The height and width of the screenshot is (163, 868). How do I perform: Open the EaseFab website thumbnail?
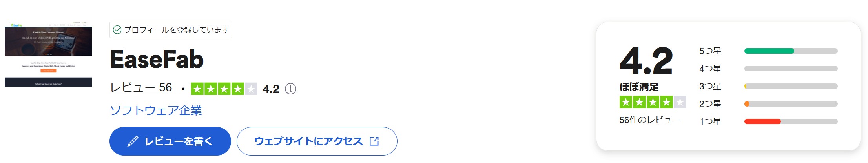coord(48,54)
